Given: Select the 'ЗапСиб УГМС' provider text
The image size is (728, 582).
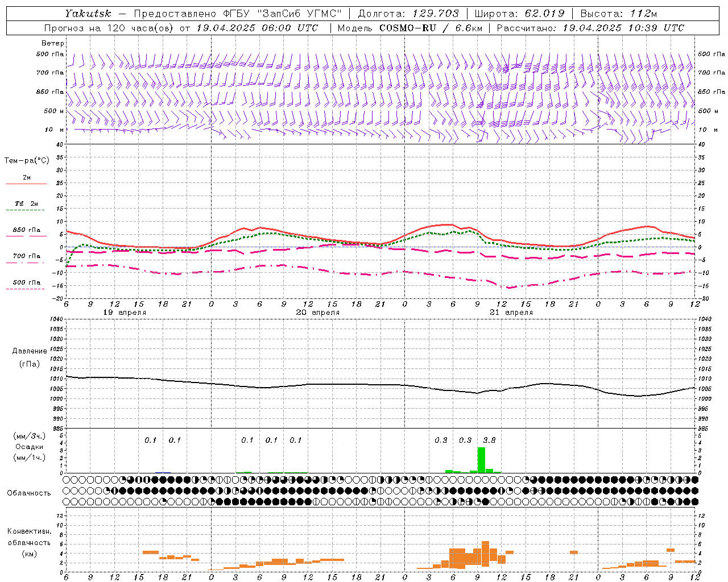Looking at the screenshot, I should coord(299,13).
